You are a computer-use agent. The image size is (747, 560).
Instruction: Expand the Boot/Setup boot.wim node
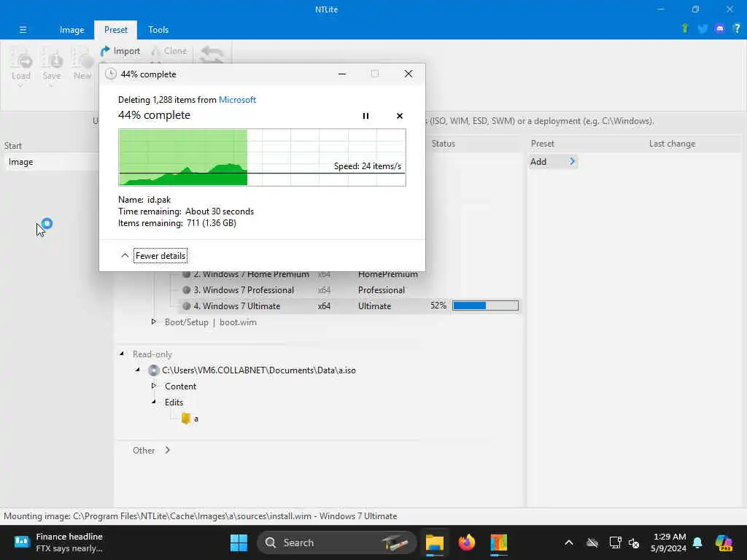click(x=154, y=322)
